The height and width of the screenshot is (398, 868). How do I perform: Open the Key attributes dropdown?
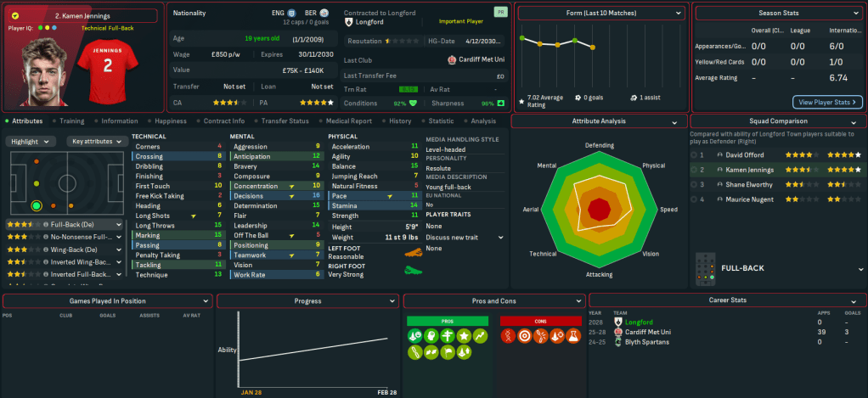point(95,142)
